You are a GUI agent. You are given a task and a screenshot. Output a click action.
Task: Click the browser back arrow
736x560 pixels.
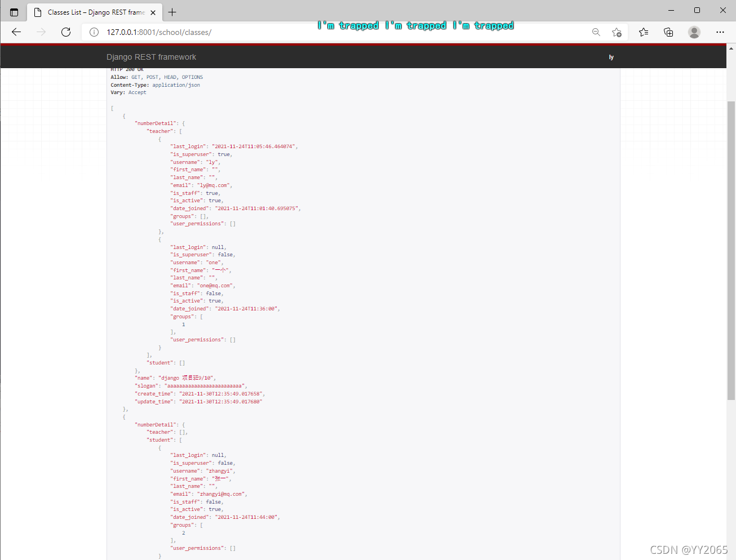pos(16,32)
